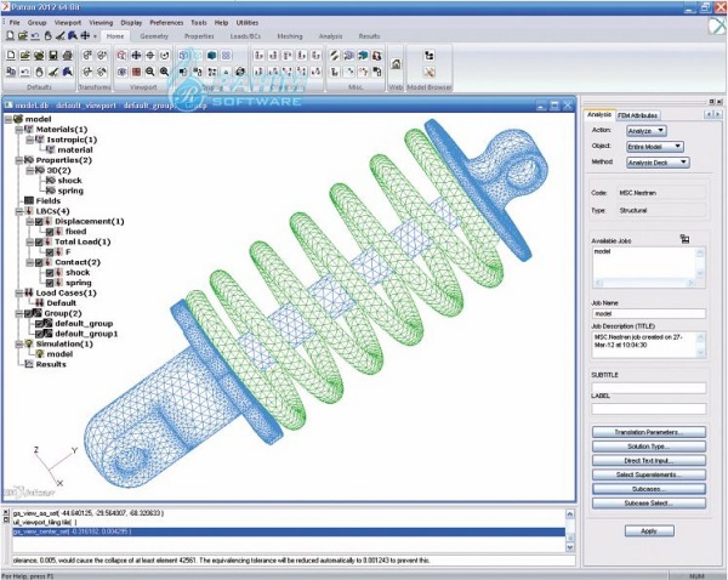Collapse the LBCs(4) tree branch
This screenshot has height=580, width=728.
[19, 211]
